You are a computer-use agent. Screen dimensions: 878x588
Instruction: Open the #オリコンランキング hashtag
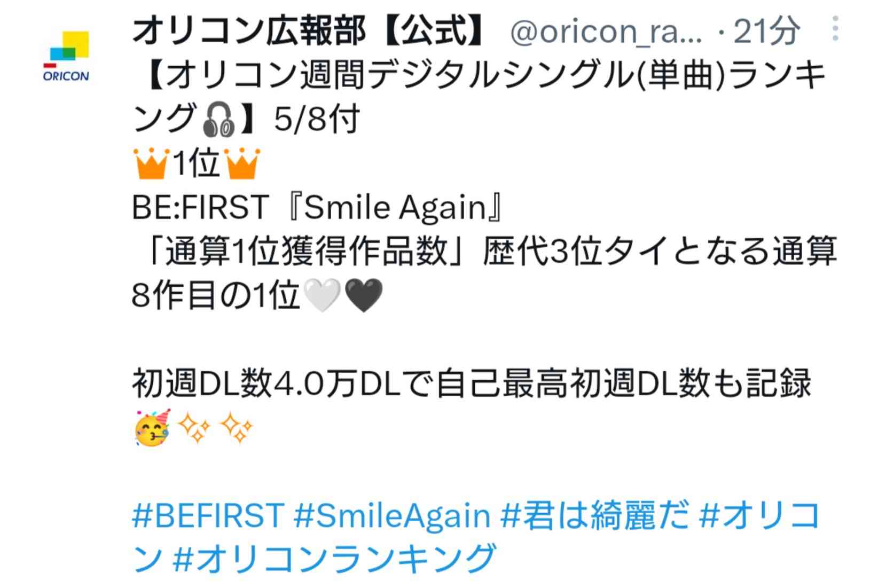(335, 559)
